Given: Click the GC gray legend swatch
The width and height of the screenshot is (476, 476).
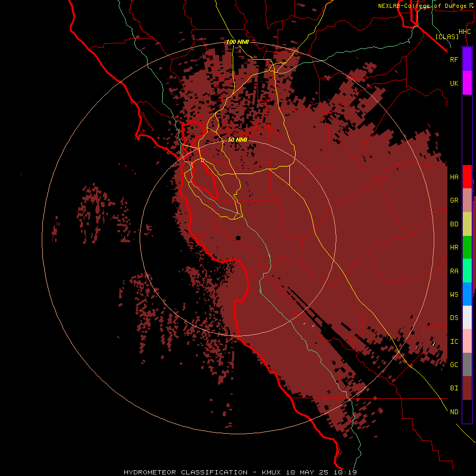Looking at the screenshot, I should [467, 364].
